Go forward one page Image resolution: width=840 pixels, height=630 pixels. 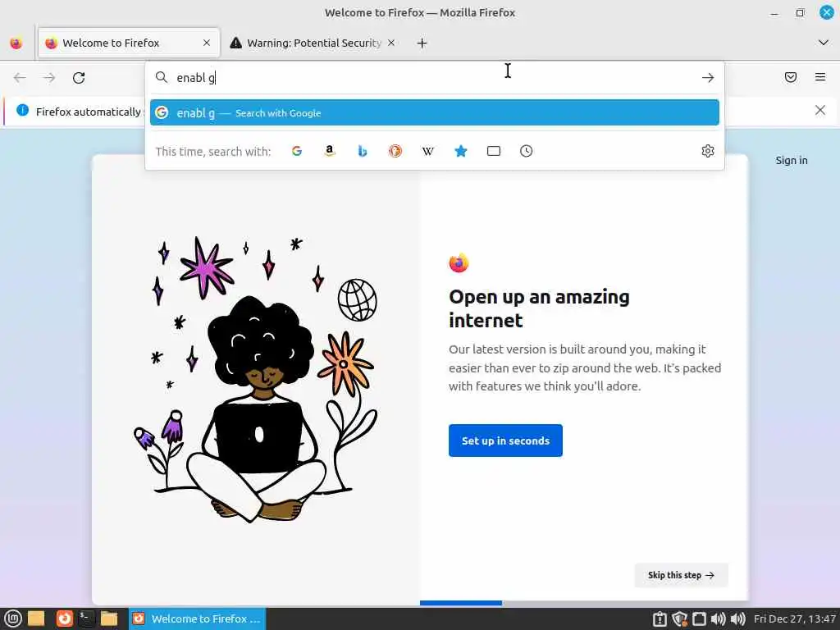[x=49, y=78]
